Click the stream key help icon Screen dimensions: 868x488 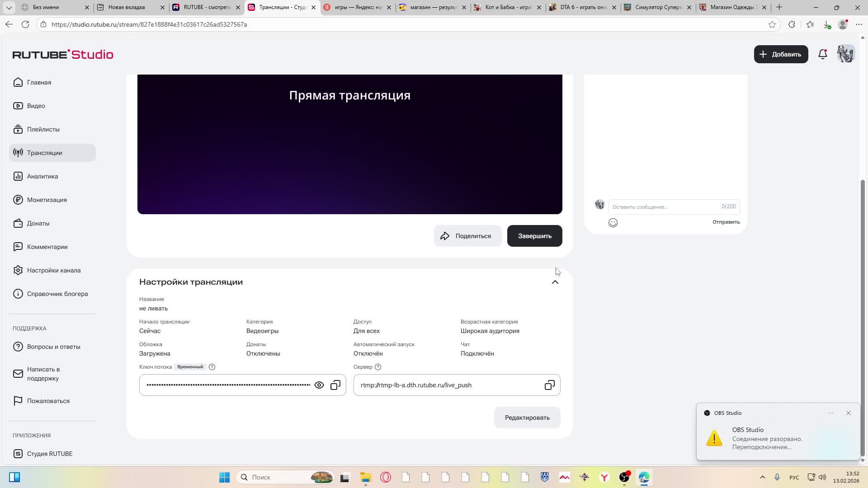[212, 367]
